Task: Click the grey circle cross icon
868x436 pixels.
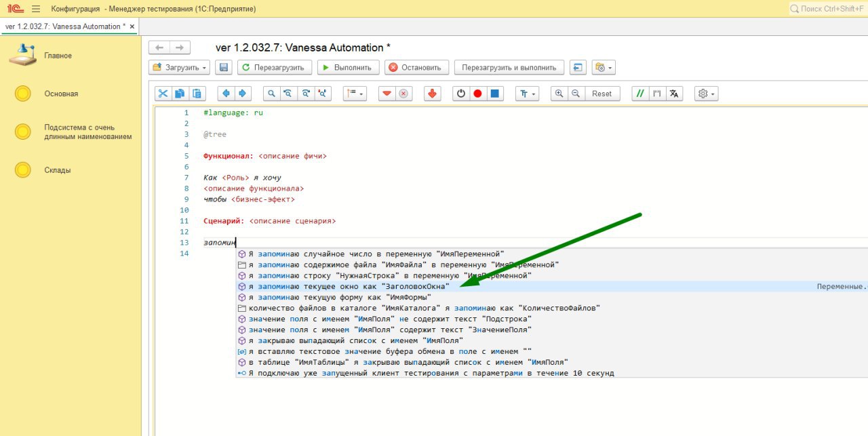Action: [x=403, y=94]
